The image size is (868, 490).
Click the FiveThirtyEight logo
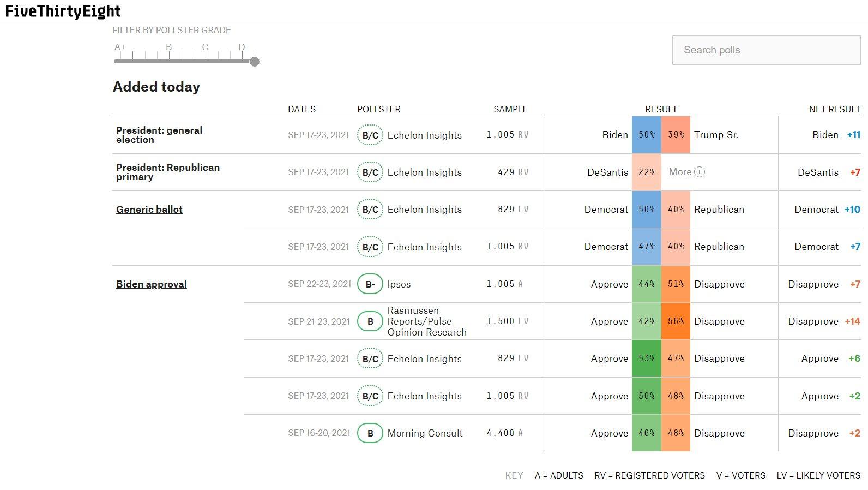click(63, 11)
